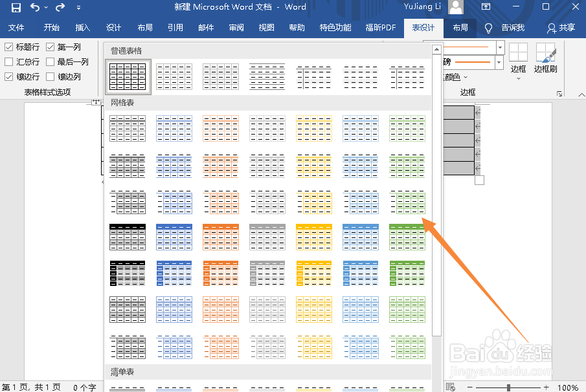
Task: Click the Undo arrow icon
Action: click(35, 7)
